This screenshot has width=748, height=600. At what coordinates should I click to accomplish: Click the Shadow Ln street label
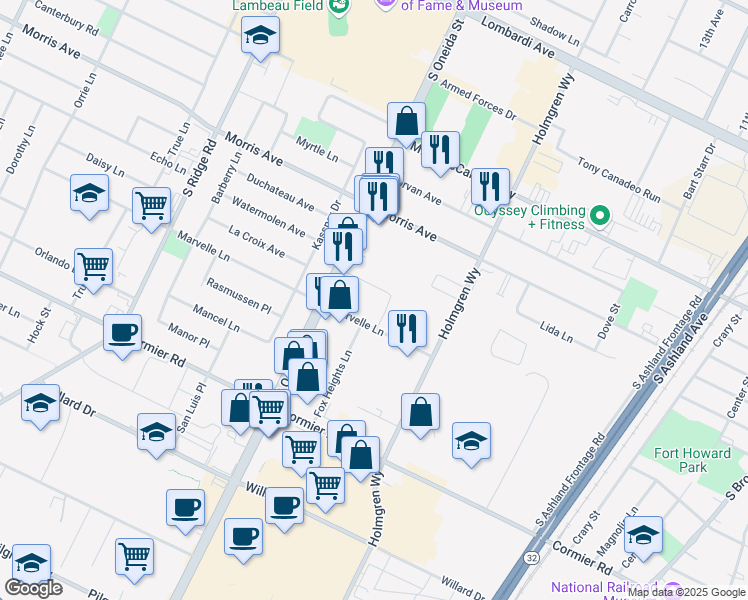[x=554, y=31]
